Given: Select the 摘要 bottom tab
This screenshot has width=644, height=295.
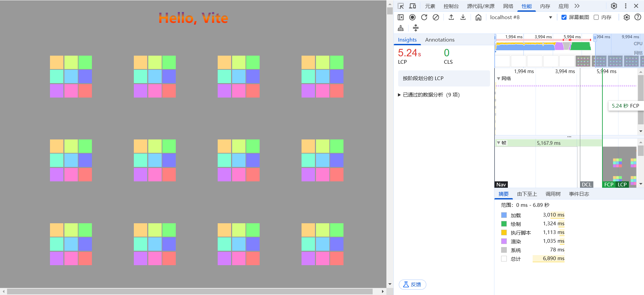Looking at the screenshot, I should click(x=503, y=194).
